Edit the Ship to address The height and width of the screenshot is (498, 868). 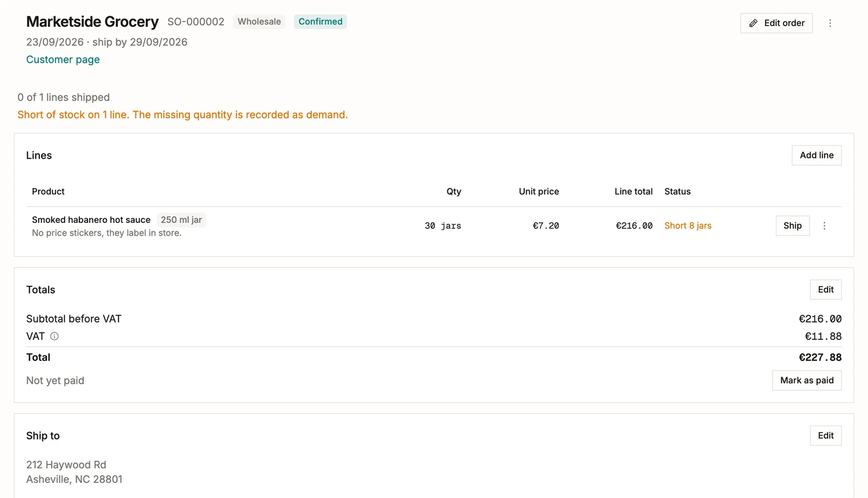click(826, 435)
